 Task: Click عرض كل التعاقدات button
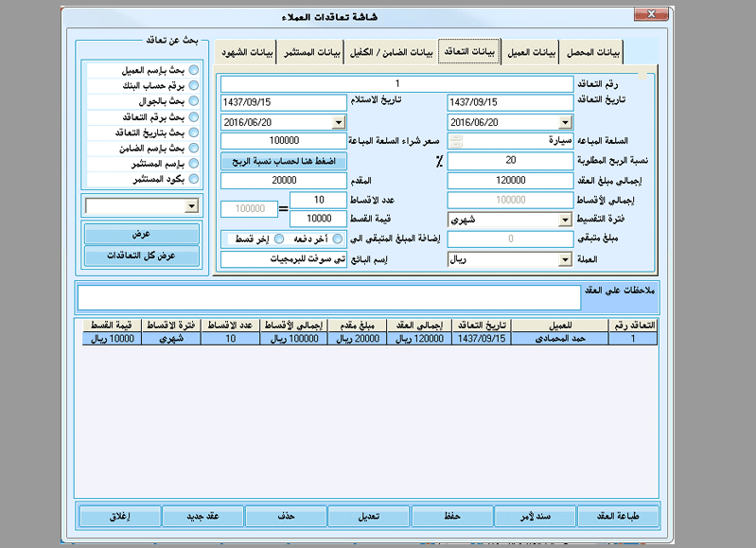pyautogui.click(x=142, y=256)
